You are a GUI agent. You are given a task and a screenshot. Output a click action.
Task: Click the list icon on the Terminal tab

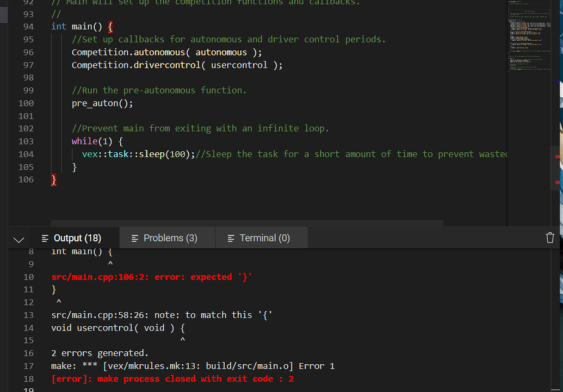point(231,238)
